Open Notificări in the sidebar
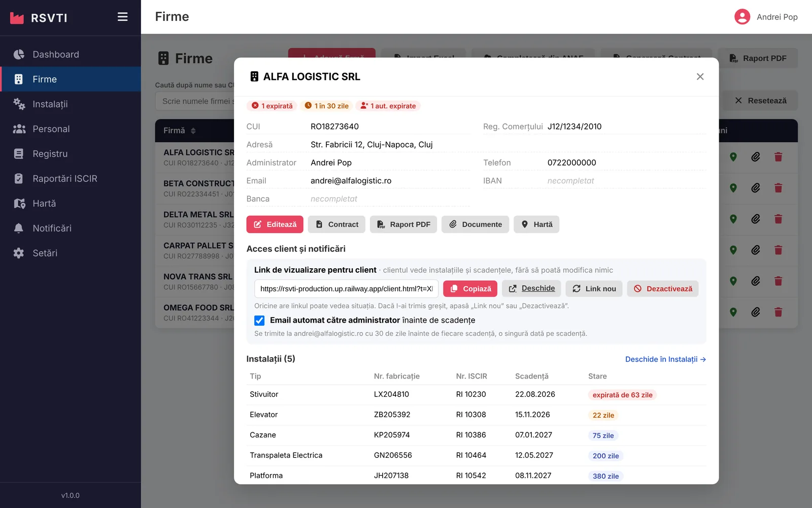Screen dimensions: 812x508 [71, 228]
